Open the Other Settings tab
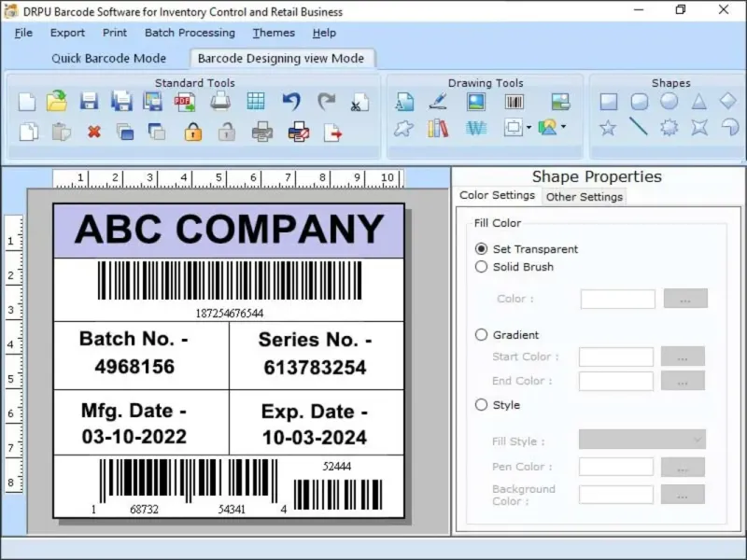The width and height of the screenshot is (747, 560). pos(585,197)
